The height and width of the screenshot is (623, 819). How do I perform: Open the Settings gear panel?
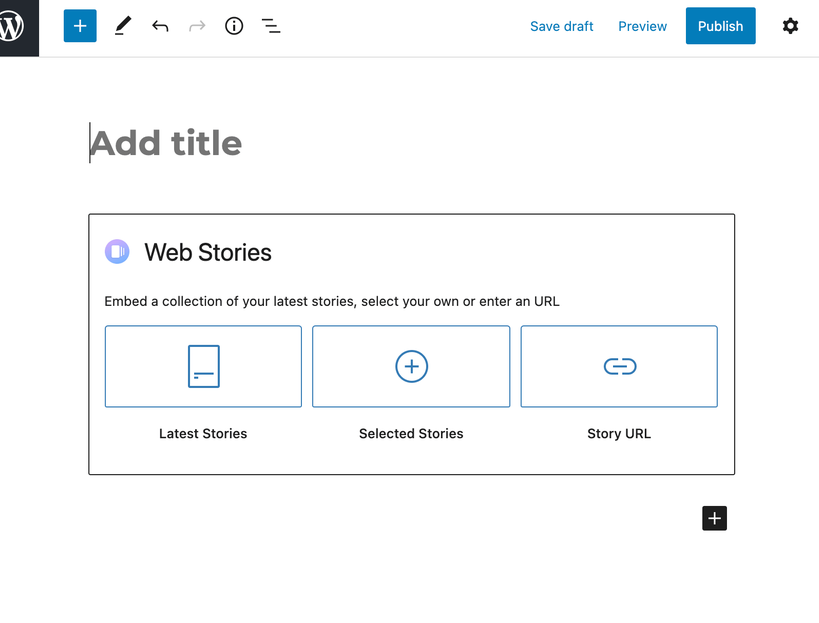click(x=790, y=26)
